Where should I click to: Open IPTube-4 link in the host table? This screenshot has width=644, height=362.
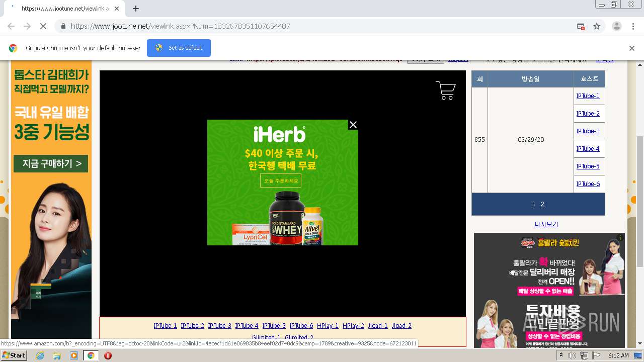point(588,149)
